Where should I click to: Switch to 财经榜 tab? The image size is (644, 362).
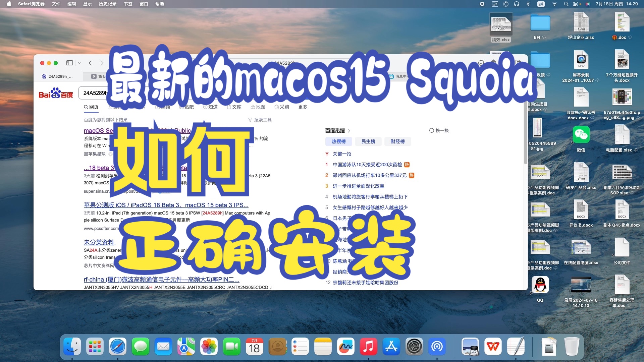click(397, 141)
